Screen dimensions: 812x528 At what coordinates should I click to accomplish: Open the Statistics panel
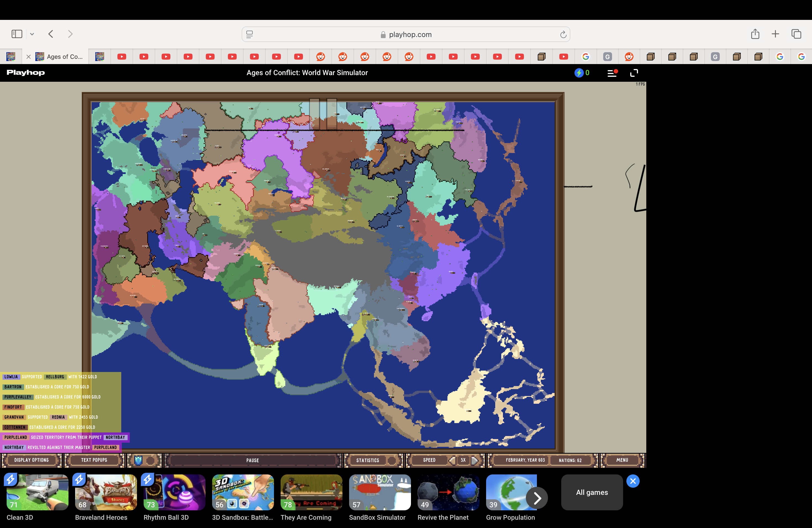click(x=367, y=460)
